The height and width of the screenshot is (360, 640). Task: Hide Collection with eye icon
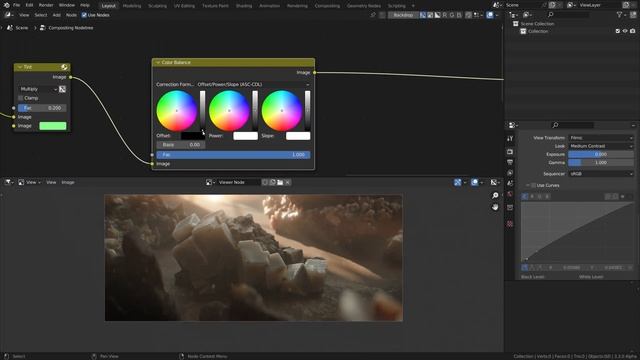click(625, 31)
